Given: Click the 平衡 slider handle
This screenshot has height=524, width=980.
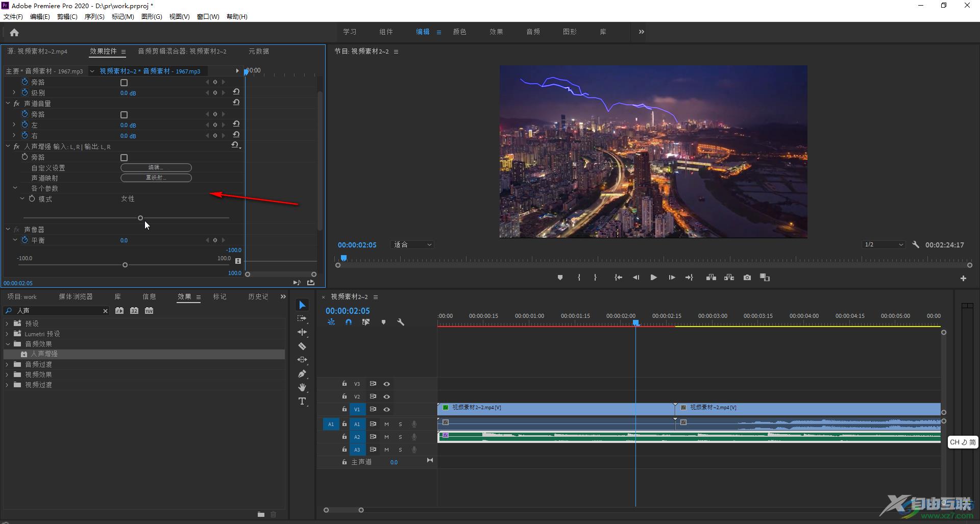Looking at the screenshot, I should (x=125, y=265).
